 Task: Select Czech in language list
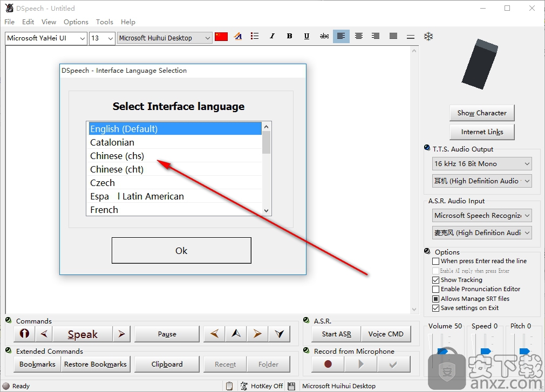pyautogui.click(x=174, y=183)
